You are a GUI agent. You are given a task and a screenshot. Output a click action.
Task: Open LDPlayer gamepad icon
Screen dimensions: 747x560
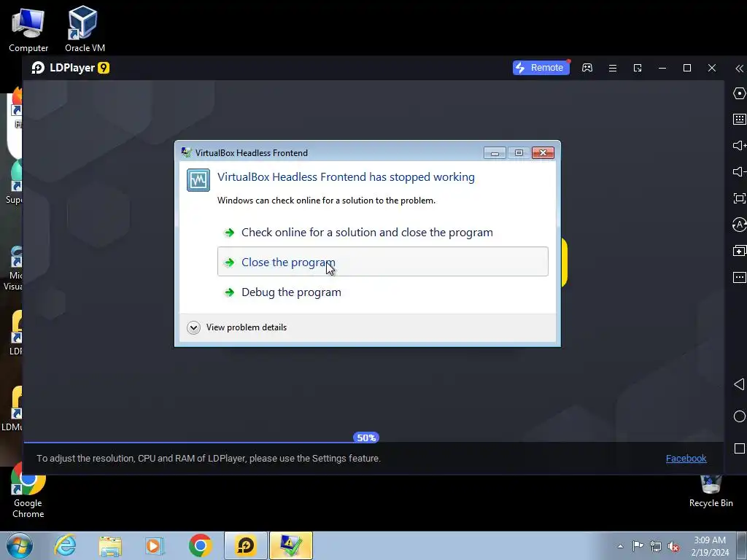click(x=587, y=68)
